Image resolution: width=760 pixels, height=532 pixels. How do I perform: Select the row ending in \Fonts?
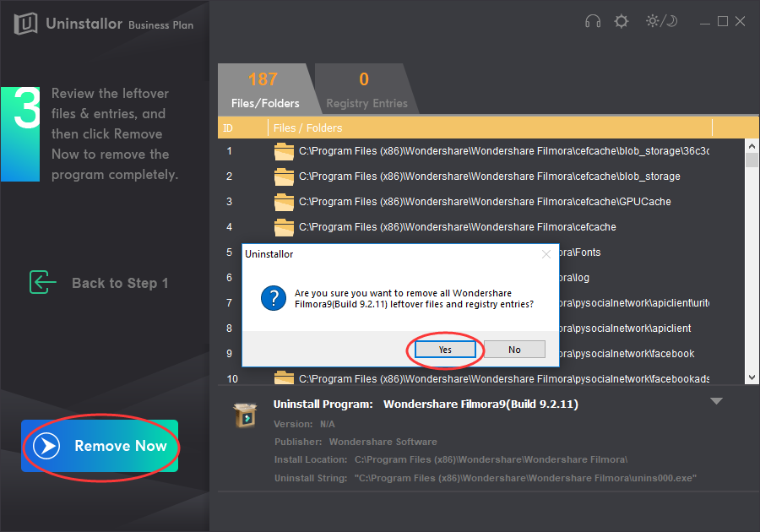click(x=579, y=252)
